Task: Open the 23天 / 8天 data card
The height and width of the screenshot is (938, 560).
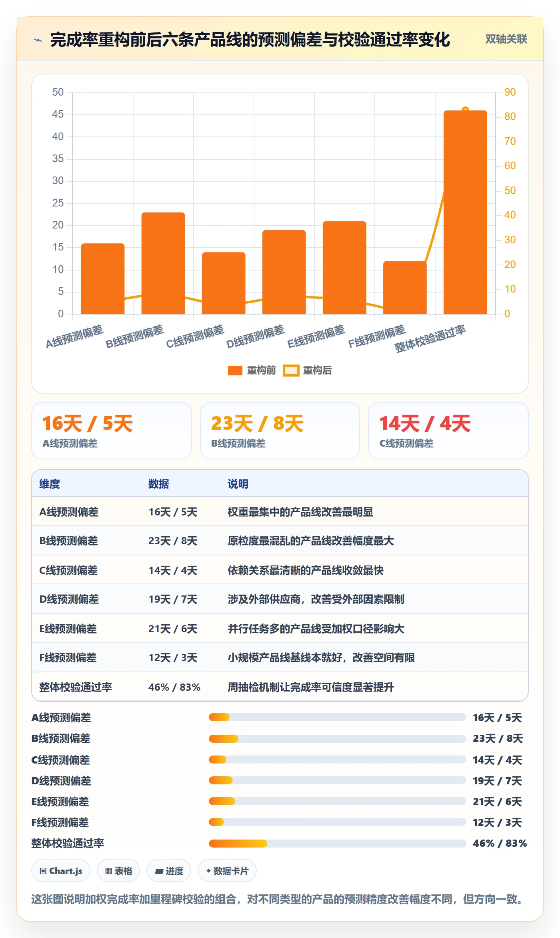Action: click(280, 431)
